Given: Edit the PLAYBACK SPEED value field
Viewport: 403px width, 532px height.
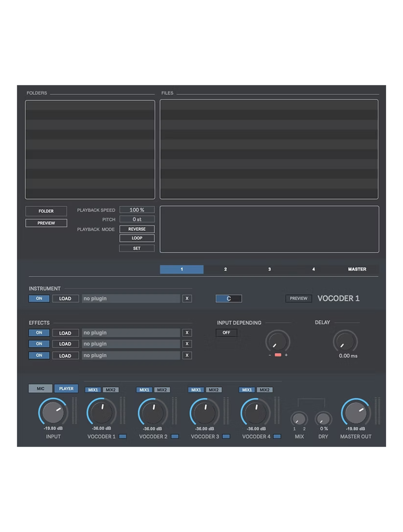Looking at the screenshot, I should click(x=137, y=209).
